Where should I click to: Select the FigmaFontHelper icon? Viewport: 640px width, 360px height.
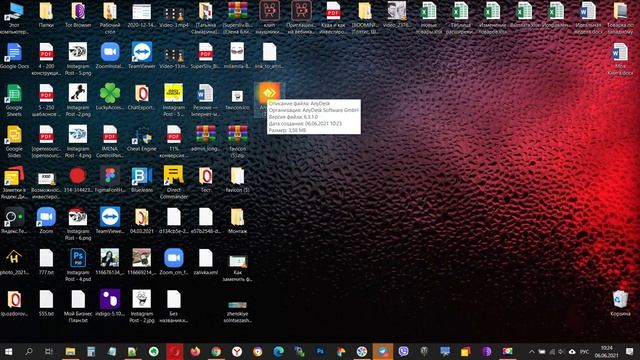(110, 176)
